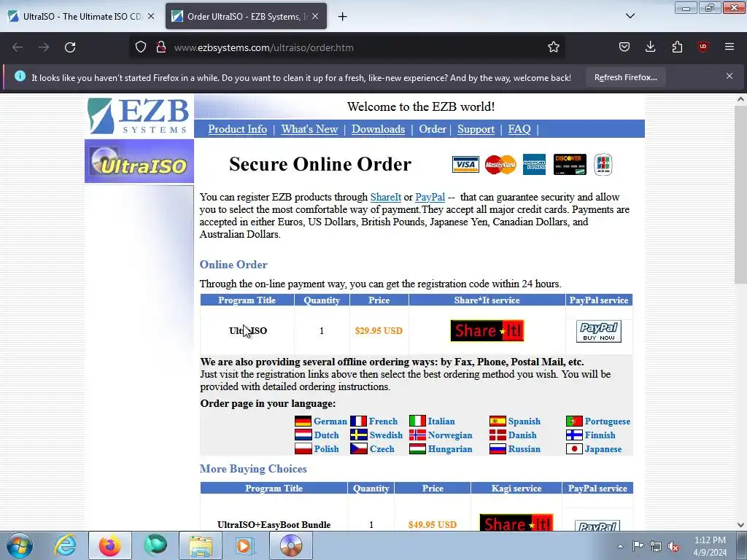747x560 pixels.
Task: Launch Internet Explorer from taskbar
Action: [65, 545]
